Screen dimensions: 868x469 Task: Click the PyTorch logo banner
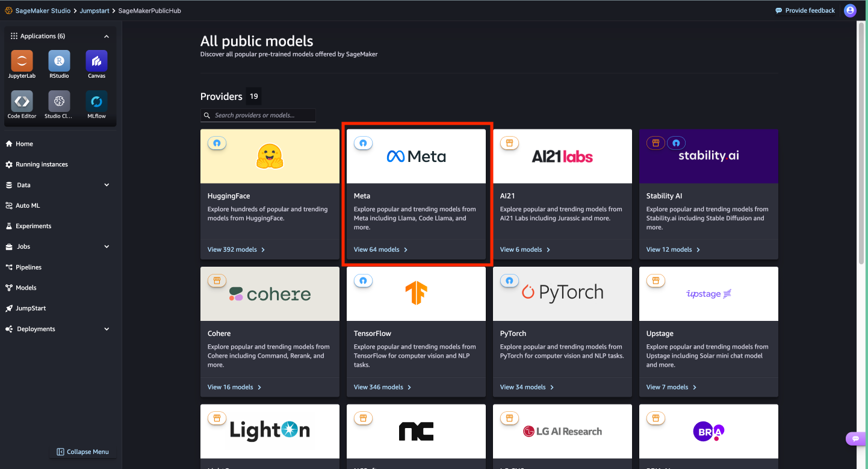[562, 294]
